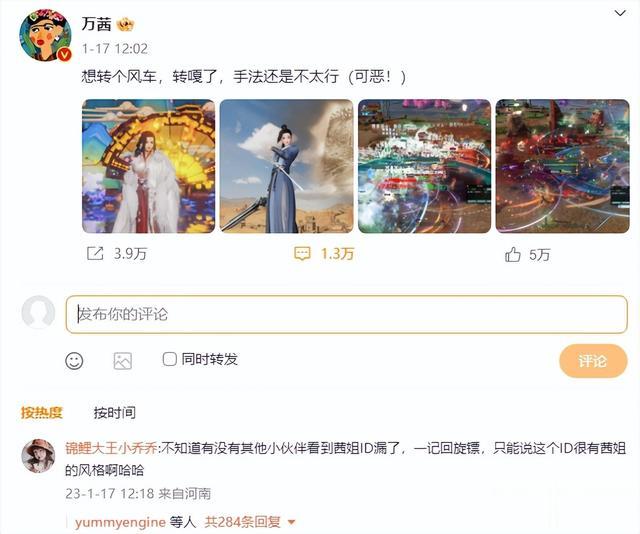
Task: Open the 锦鲤大王小乔乔 username link
Action: pos(111,448)
